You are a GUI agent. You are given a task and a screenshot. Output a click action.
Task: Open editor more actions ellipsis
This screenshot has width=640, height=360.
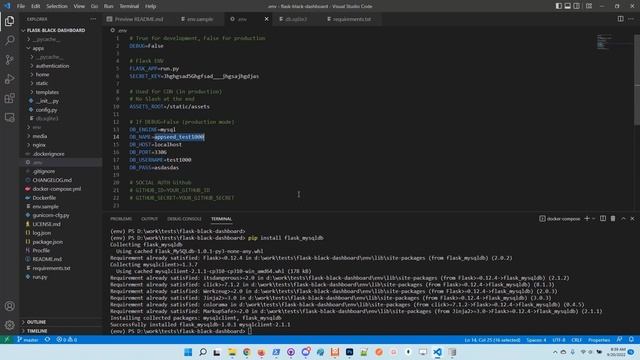631,19
